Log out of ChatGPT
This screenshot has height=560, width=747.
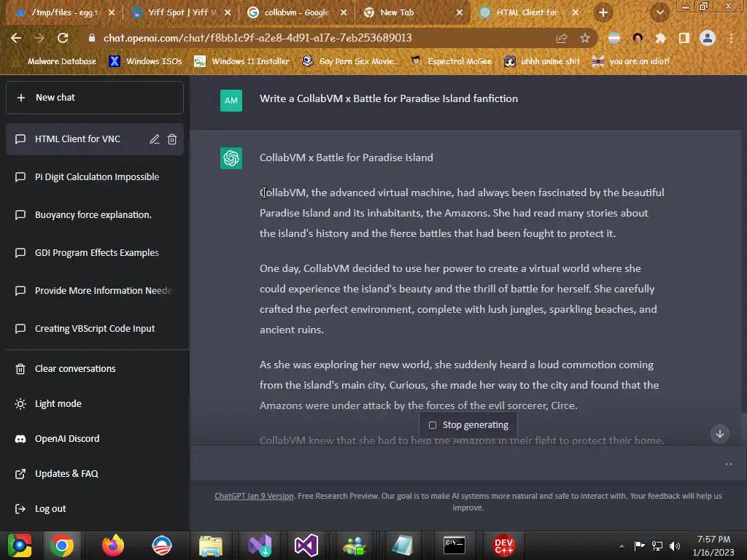(x=94, y=508)
